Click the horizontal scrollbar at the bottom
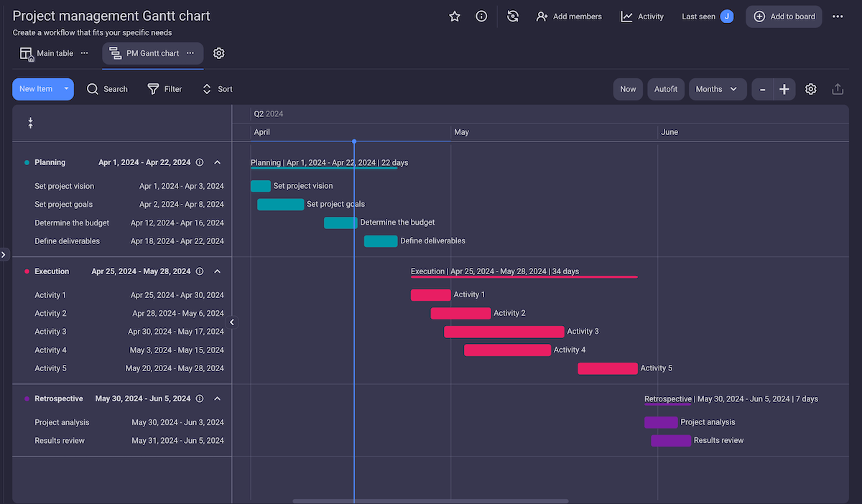Image resolution: width=862 pixels, height=504 pixels. pyautogui.click(x=430, y=501)
